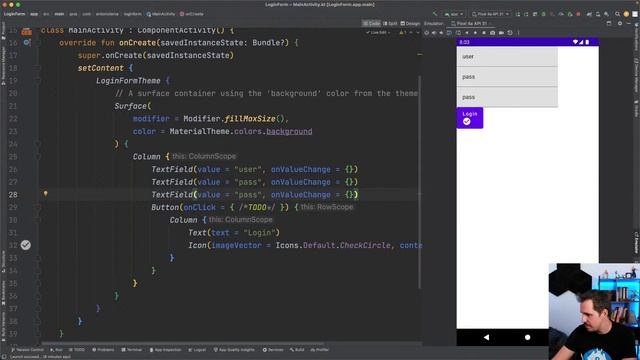Click the emulator rotate left icon
640x360 pixels.
[x=449, y=33]
